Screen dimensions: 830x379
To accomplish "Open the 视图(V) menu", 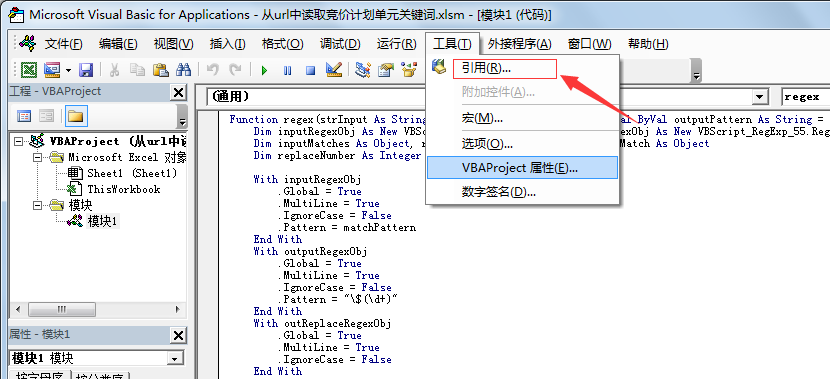I will [x=173, y=44].
